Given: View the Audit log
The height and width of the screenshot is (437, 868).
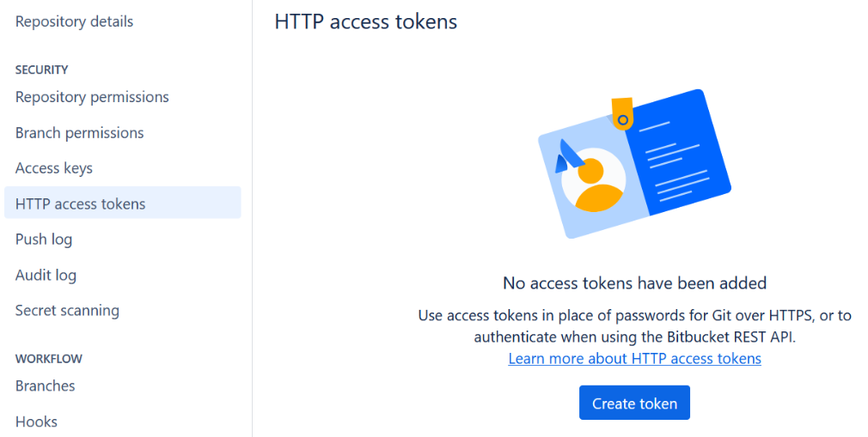Looking at the screenshot, I should coord(46,276).
